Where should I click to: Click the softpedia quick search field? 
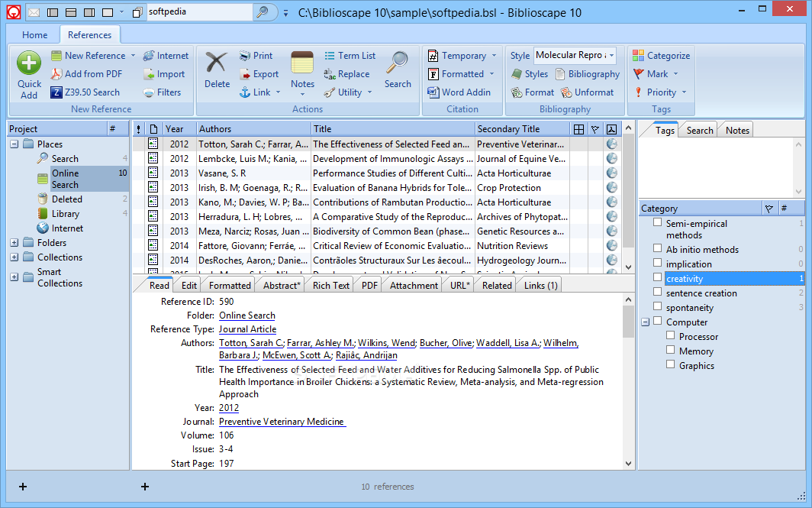199,11
